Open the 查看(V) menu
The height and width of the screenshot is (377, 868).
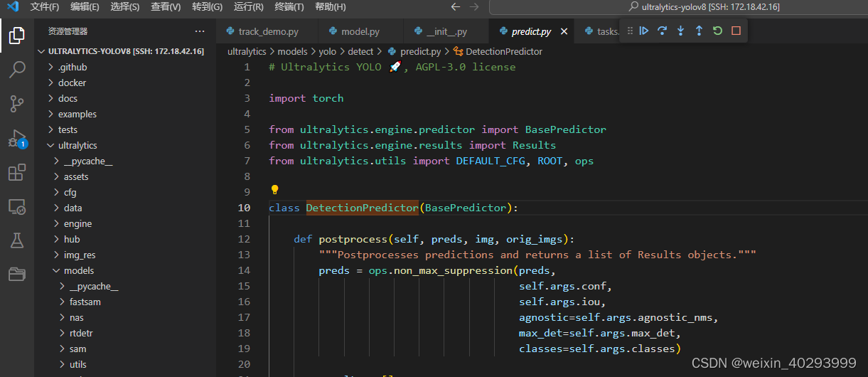point(166,6)
